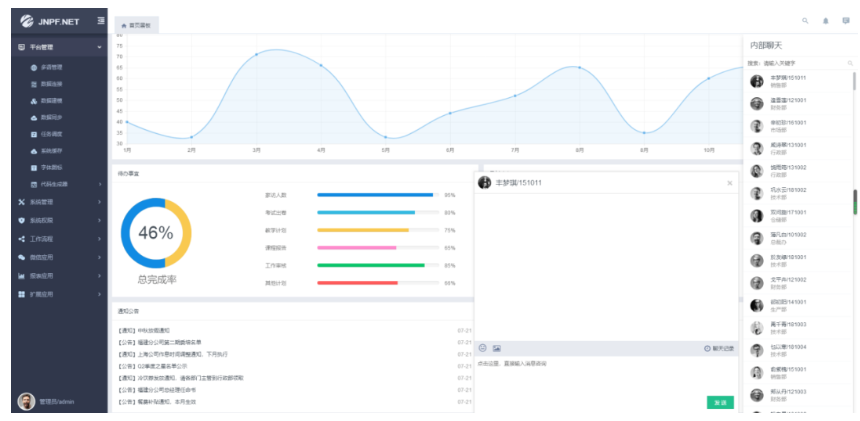Expand the 系统管理 menu
The width and height of the screenshot is (860, 421).
60,201
